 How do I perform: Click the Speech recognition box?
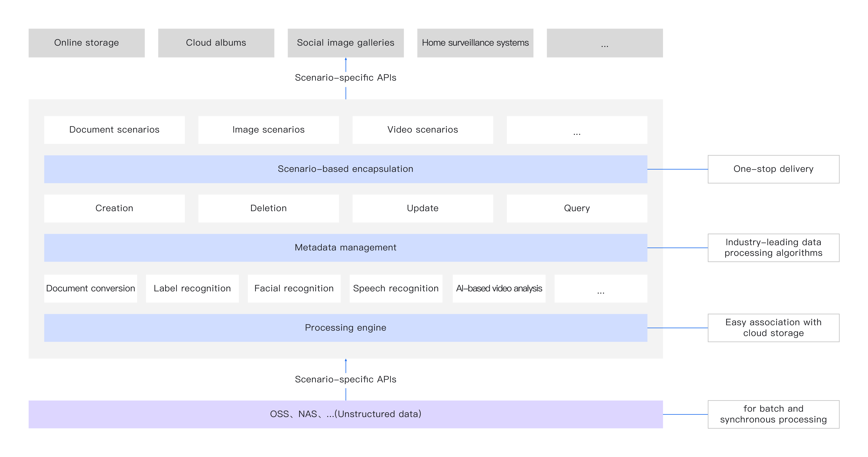[396, 289]
